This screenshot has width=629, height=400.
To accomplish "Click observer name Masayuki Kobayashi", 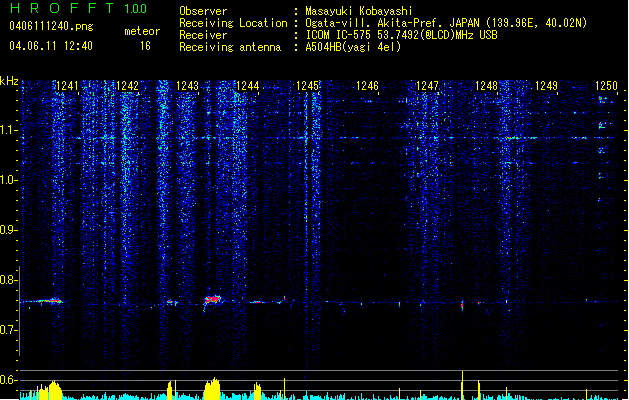I will tap(359, 11).
